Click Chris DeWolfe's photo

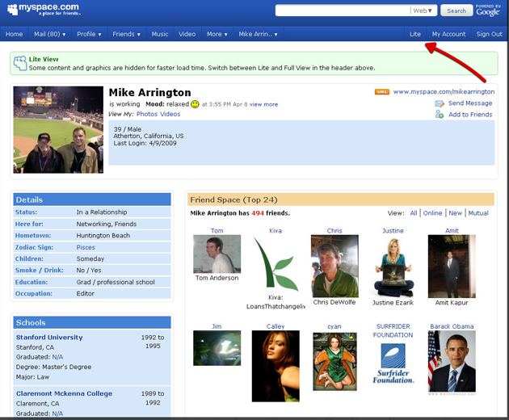(x=334, y=267)
